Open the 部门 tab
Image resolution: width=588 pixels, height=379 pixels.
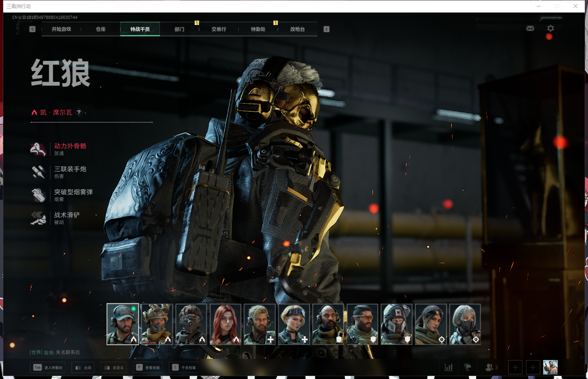179,29
